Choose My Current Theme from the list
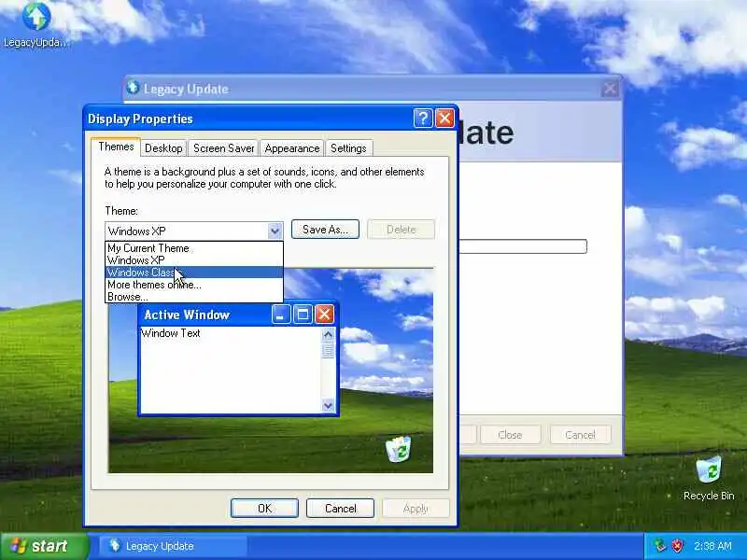This screenshot has width=747, height=560. [x=194, y=248]
